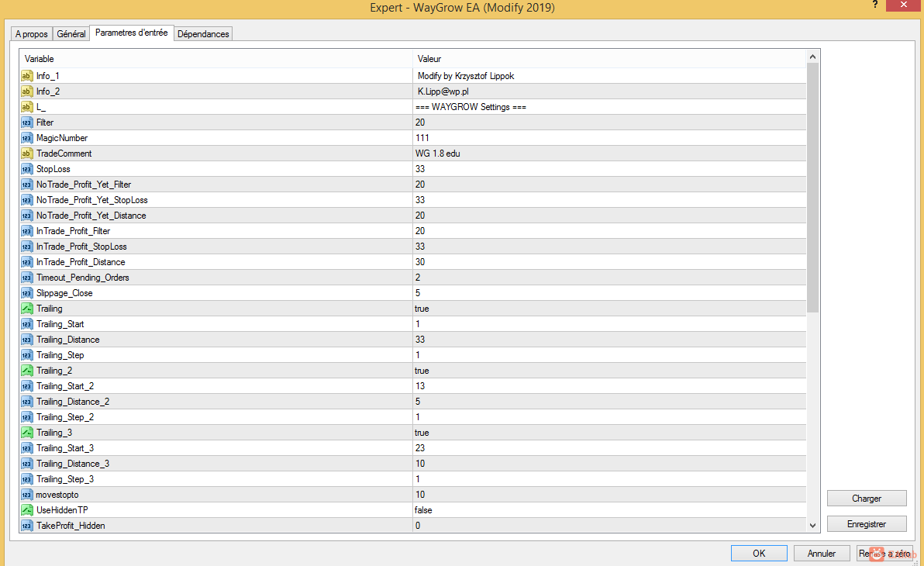Image resolution: width=924 pixels, height=566 pixels.
Task: Click the boolean icon beside Trailing_2
Action: pos(26,371)
